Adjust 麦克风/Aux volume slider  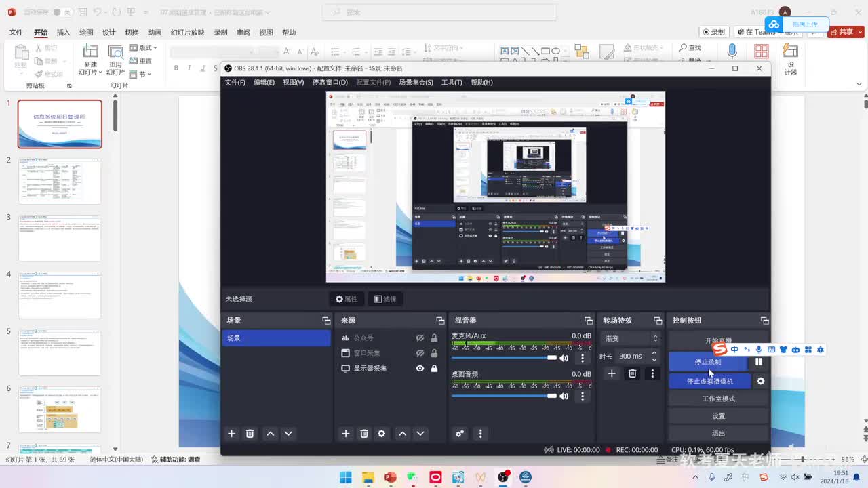coord(504,358)
